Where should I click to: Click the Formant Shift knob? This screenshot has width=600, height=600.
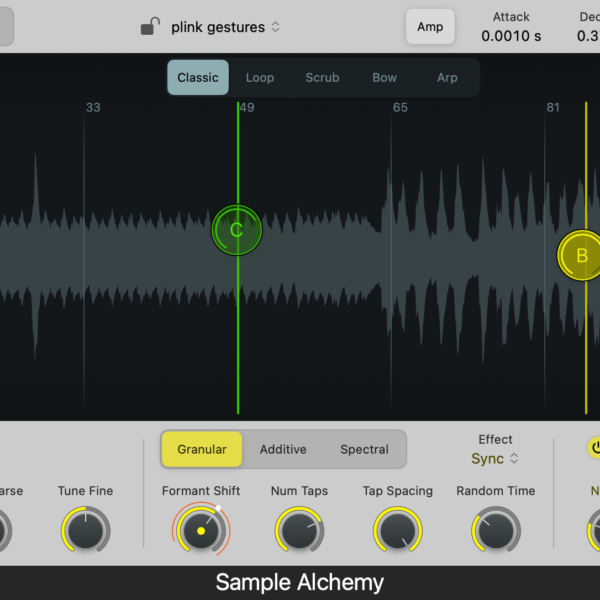201,530
